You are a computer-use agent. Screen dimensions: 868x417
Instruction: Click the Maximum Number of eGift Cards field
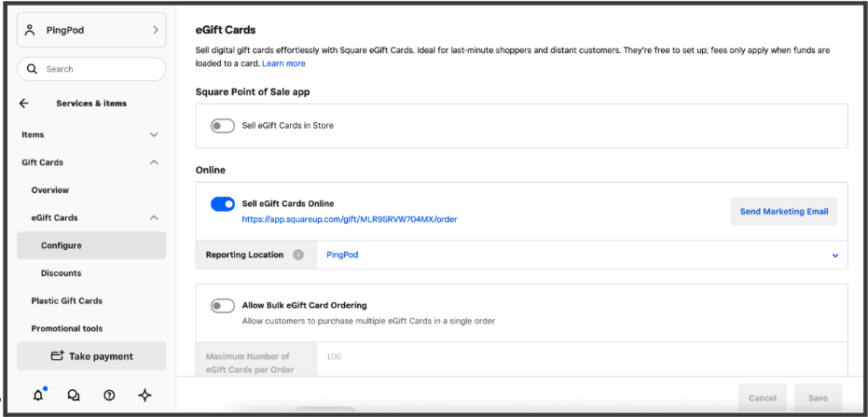[578, 356]
